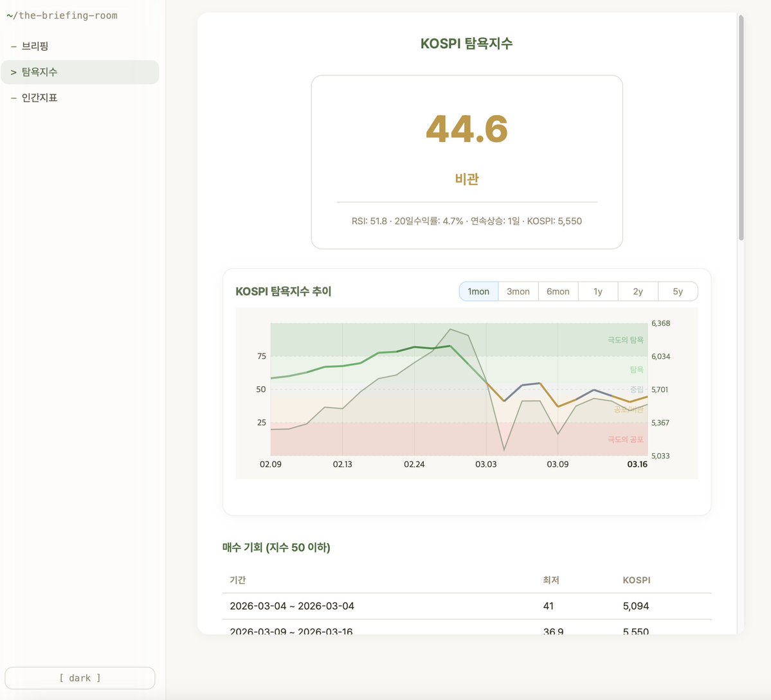Click the 44.6 index value
Viewport: 771px width, 700px height.
tap(467, 129)
